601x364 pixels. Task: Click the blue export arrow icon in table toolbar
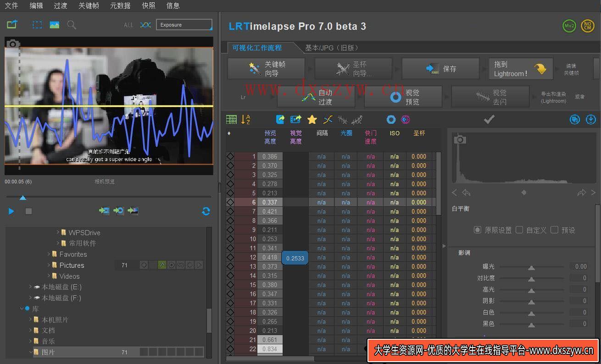[280, 120]
